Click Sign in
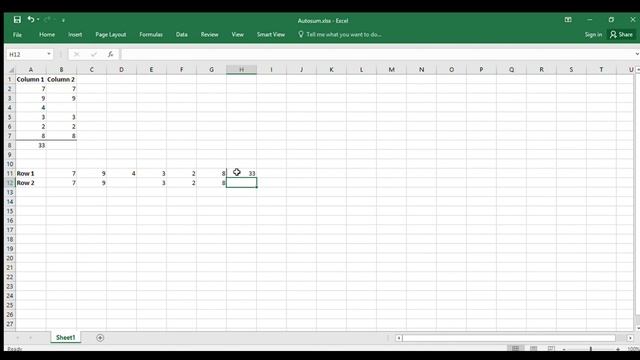 click(x=593, y=35)
